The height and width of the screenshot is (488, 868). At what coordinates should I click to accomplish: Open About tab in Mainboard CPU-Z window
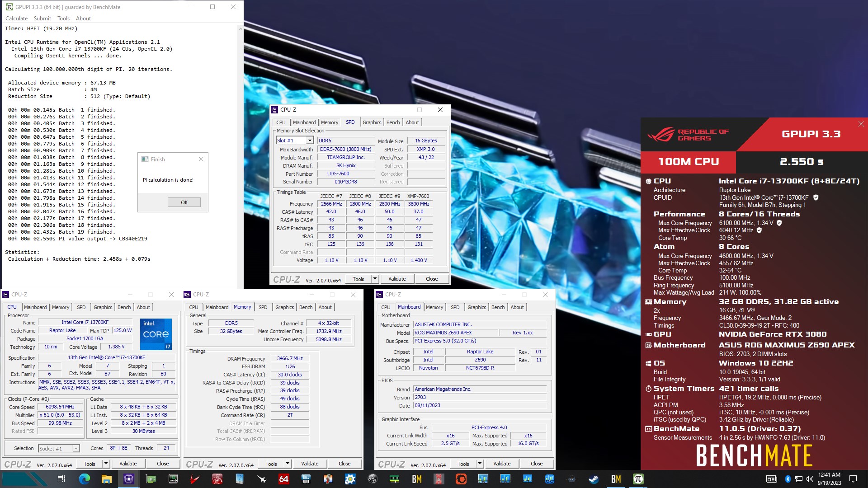coord(517,307)
